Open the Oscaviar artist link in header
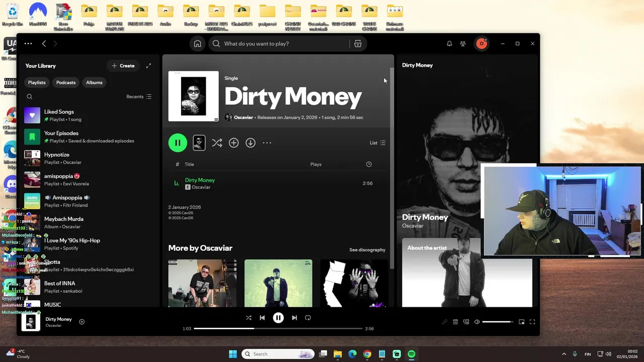This screenshot has width=644, height=362. click(244, 117)
